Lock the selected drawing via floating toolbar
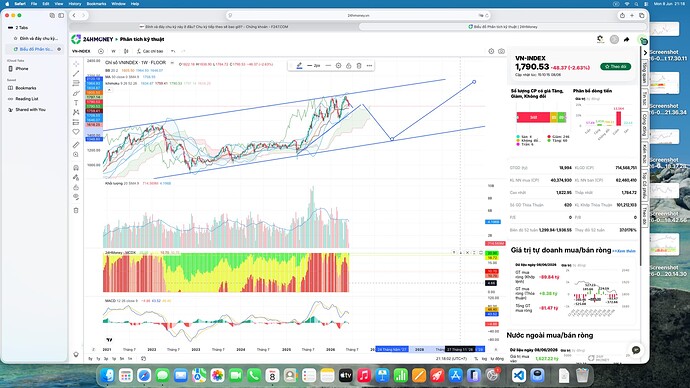The image size is (690, 388). pyautogui.click(x=349, y=66)
